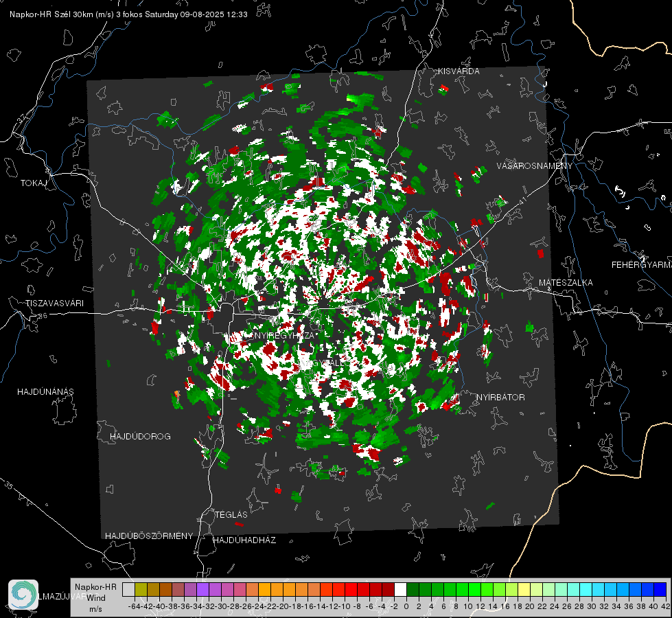This screenshot has height=618, width=672.
Task: Click the -64 value on legend scale
Action: click(135, 606)
